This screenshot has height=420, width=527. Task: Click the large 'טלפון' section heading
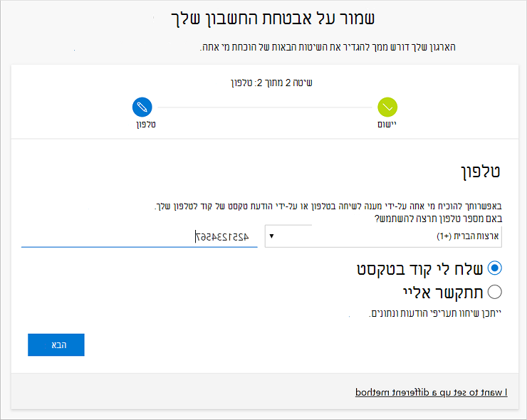(x=480, y=172)
